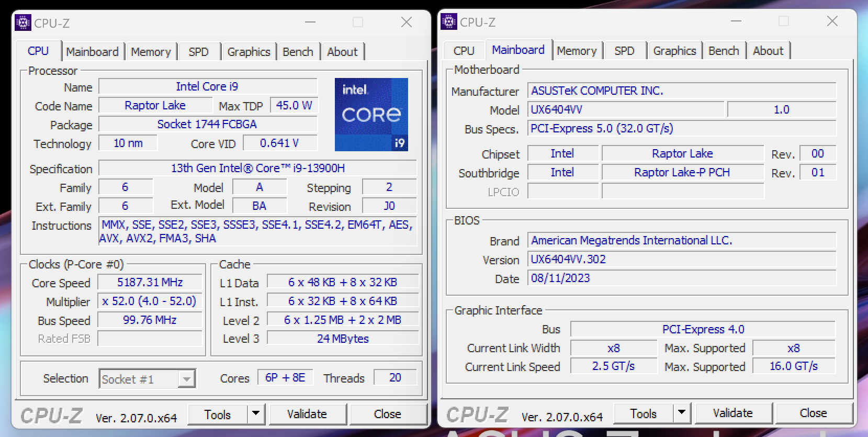Open the Mainboard tab in left window

[93, 52]
